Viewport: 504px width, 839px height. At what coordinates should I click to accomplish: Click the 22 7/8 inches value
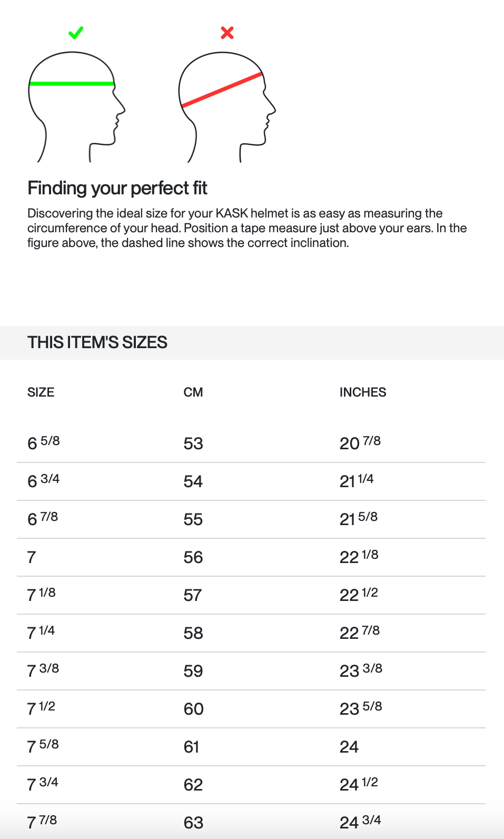360,633
